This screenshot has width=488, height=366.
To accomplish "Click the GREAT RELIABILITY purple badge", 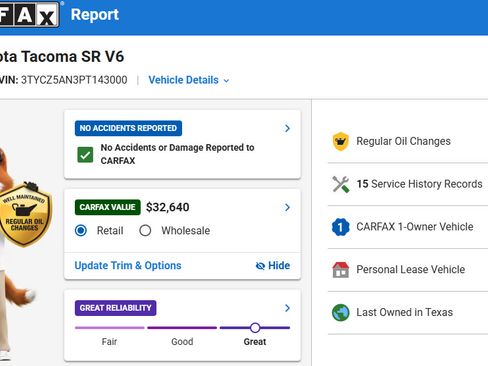I will click(116, 308).
